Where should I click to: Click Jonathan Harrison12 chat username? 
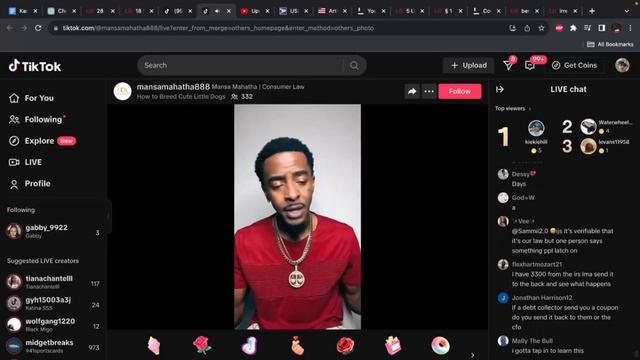(542, 298)
